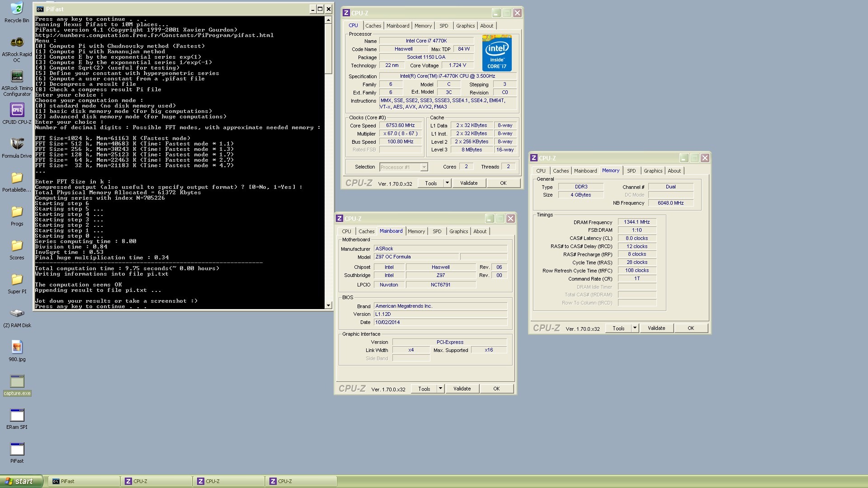Expand Tools dropdown arrow in Mainboard window
The image size is (868, 488).
click(x=440, y=389)
